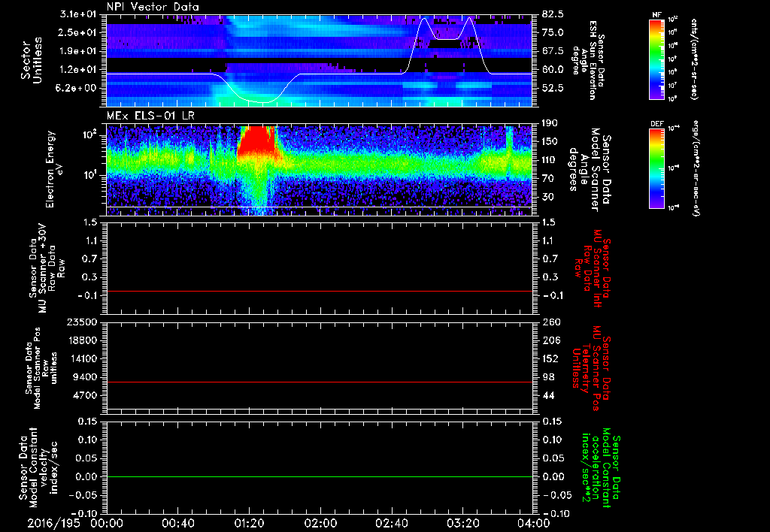Click the '67.5' Sun elevation tick value
This screenshot has width=770, height=532.
click(x=553, y=51)
